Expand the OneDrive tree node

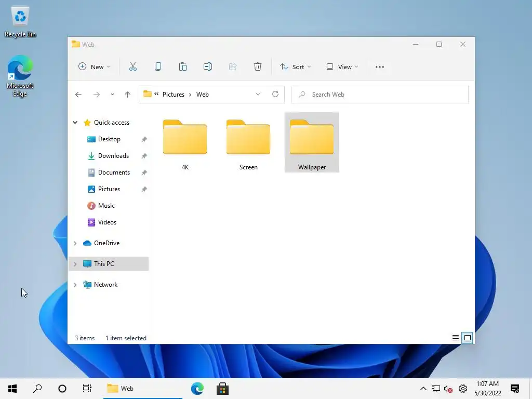coord(75,243)
